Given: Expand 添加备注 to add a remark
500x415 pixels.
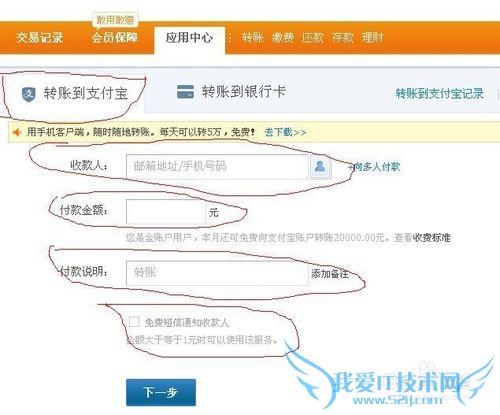Looking at the screenshot, I should pyautogui.click(x=330, y=274).
